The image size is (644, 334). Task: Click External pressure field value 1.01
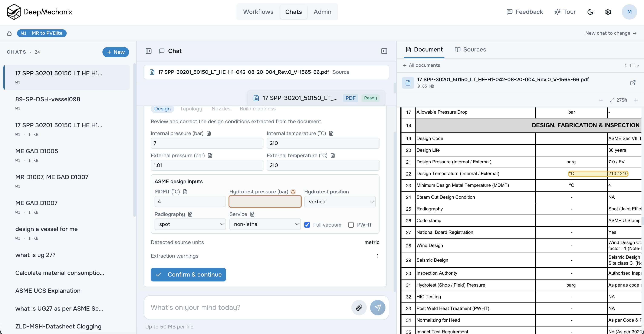pos(207,165)
